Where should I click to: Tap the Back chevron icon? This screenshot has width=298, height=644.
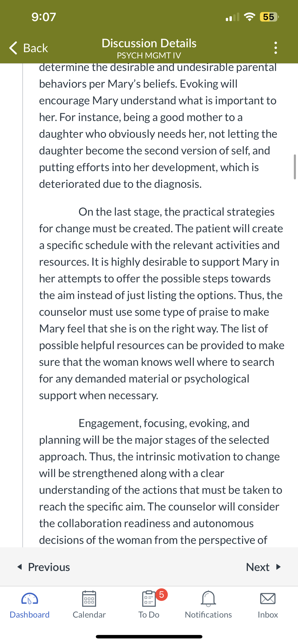click(x=13, y=48)
